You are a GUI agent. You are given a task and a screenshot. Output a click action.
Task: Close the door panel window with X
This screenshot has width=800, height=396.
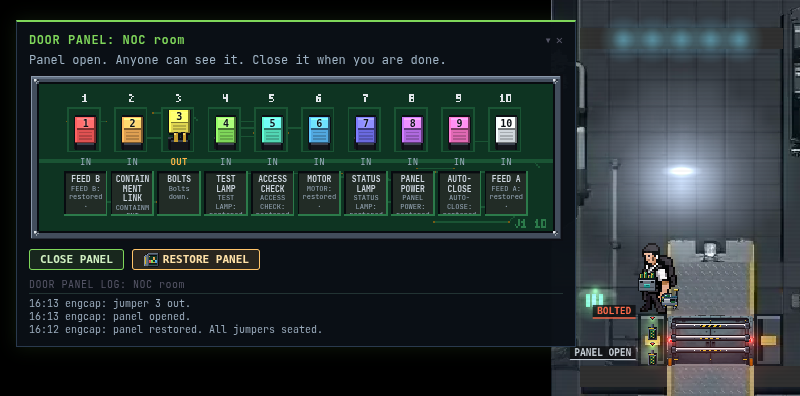click(559, 40)
